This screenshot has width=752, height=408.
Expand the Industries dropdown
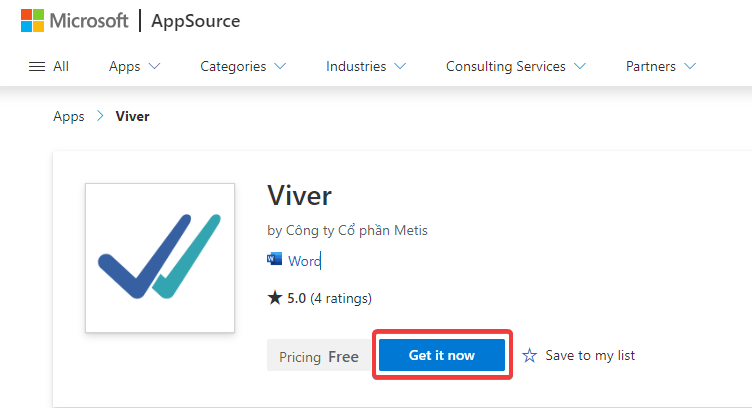pyautogui.click(x=366, y=66)
